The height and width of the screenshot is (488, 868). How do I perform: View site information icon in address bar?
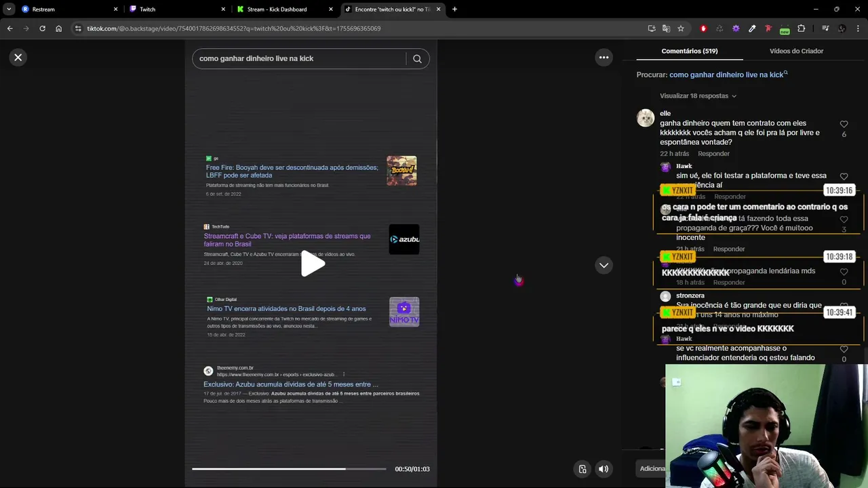pos(78,28)
